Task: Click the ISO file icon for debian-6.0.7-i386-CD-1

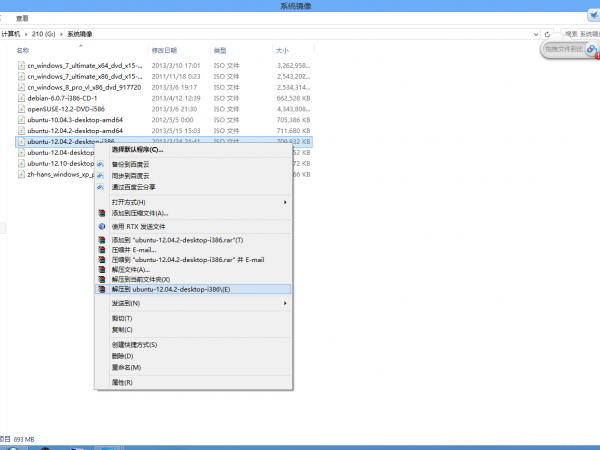Action: tap(20, 98)
